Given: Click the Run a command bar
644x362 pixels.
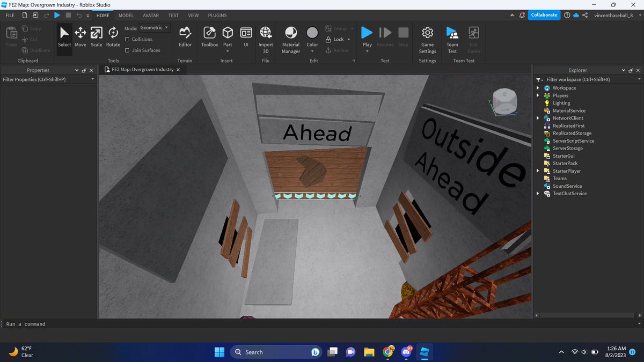Looking at the screenshot, I should [322, 324].
